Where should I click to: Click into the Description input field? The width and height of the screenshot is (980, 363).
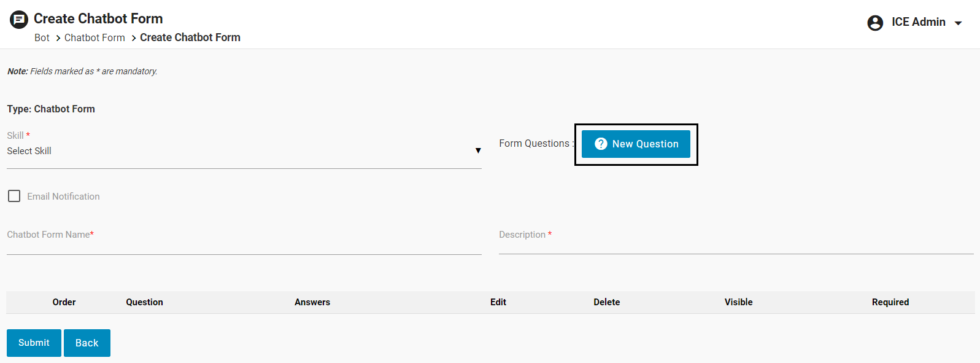pyautogui.click(x=735, y=244)
